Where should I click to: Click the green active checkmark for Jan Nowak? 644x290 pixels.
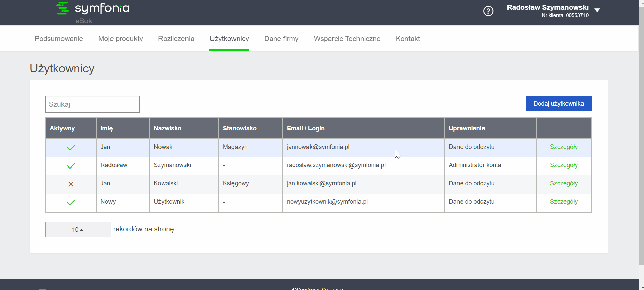pos(71,148)
